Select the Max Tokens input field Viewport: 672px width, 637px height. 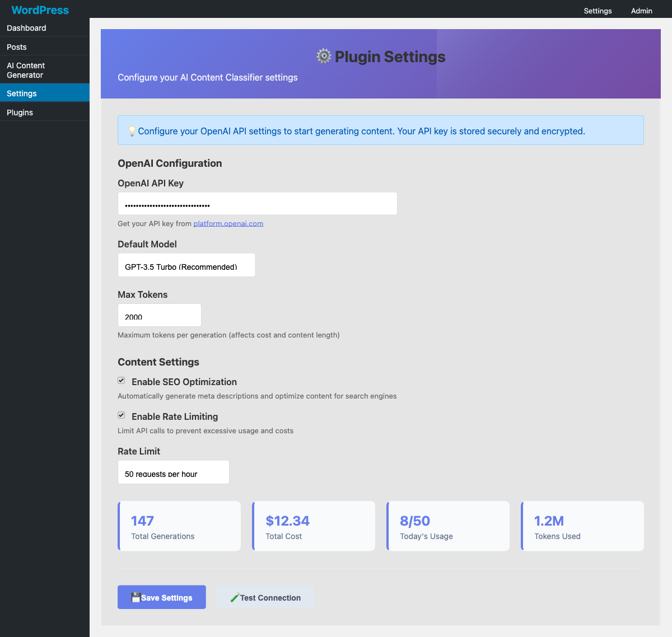[159, 315]
